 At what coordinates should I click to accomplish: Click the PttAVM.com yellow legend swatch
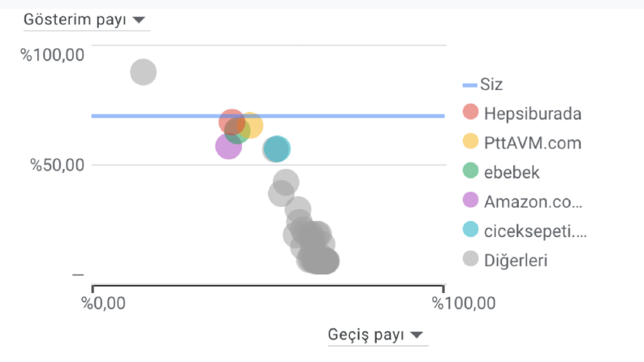tap(470, 140)
